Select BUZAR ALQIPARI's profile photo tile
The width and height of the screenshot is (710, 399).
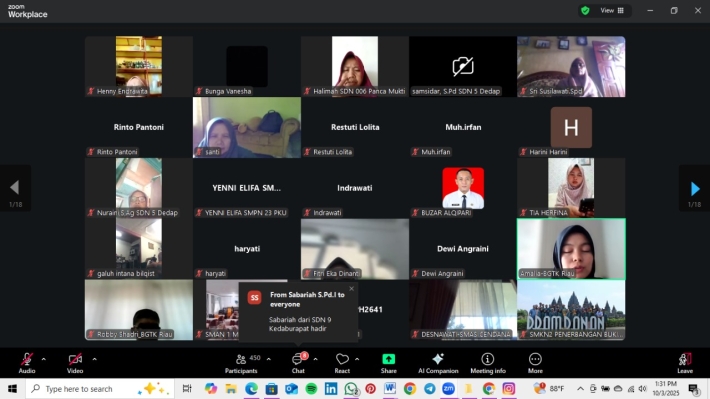[463, 188]
